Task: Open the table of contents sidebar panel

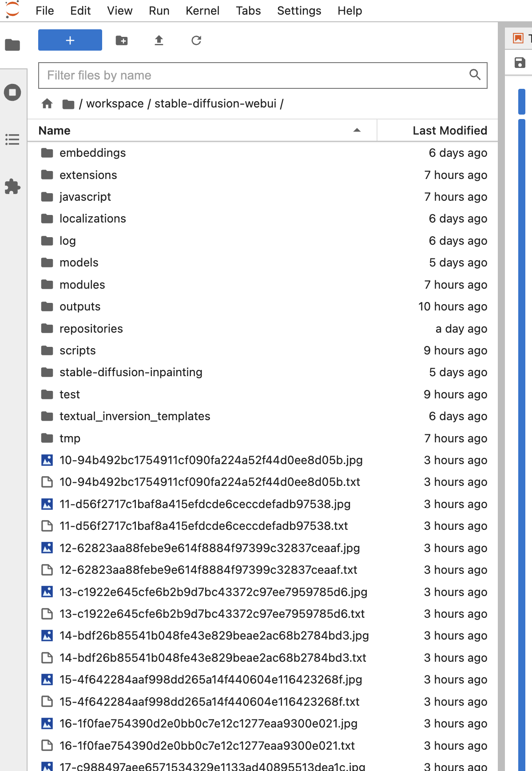Action: pyautogui.click(x=12, y=140)
